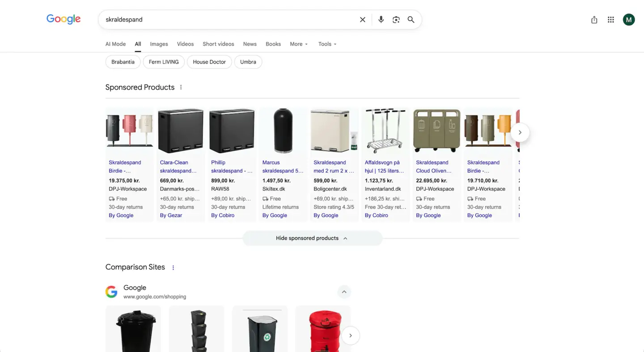Open the Google account avatar M
The width and height of the screenshot is (644, 352).
tap(629, 20)
